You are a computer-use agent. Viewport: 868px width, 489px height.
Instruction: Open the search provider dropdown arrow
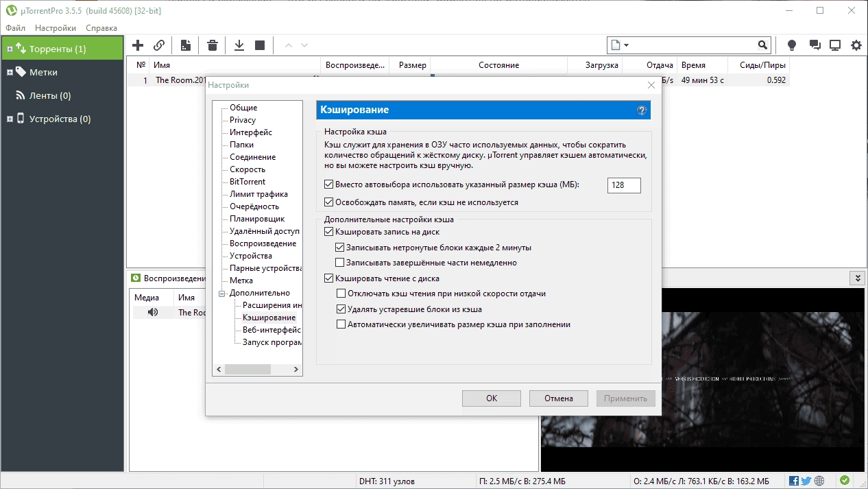626,45
